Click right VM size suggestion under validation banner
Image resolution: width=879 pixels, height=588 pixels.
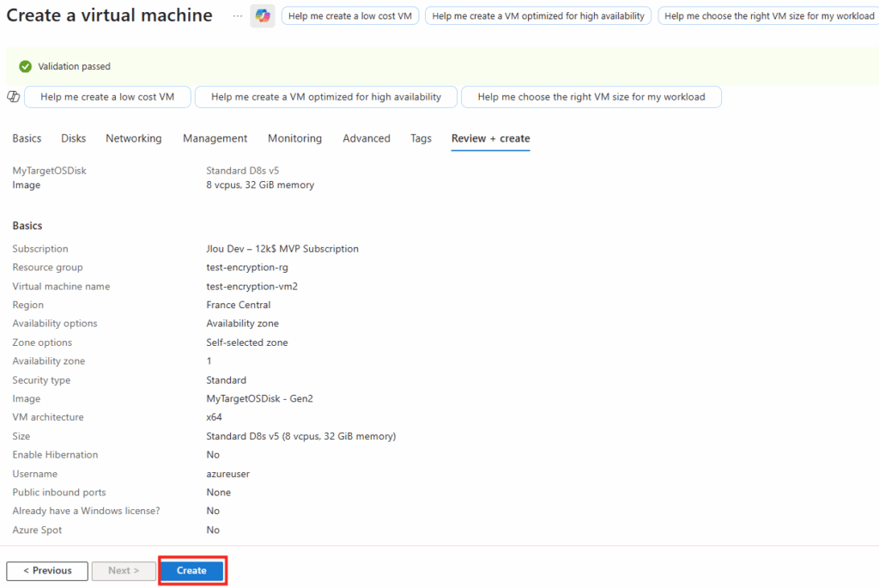[x=591, y=97]
